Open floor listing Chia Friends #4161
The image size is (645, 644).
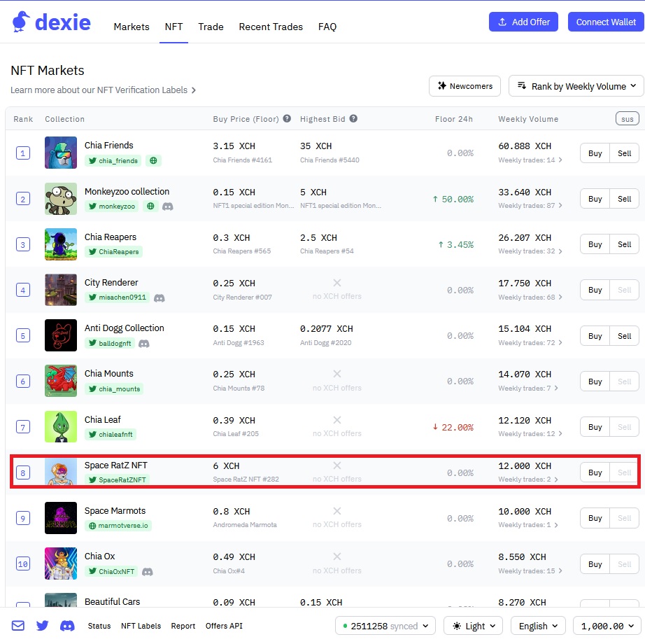coord(243,160)
